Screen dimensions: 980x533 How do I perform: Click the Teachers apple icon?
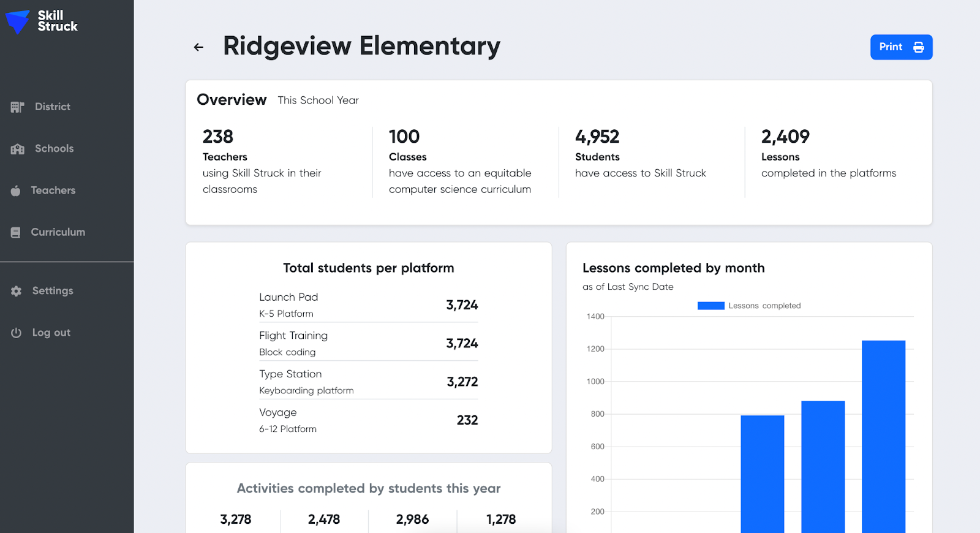click(x=15, y=191)
